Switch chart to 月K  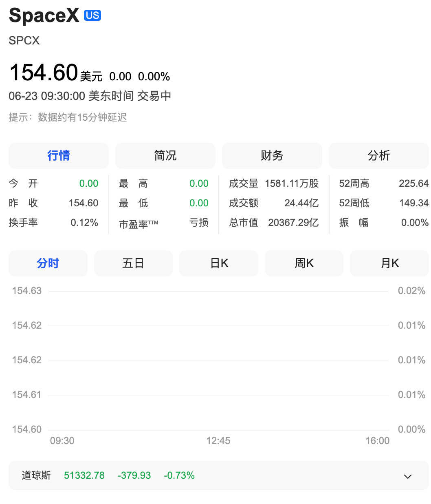(x=389, y=263)
